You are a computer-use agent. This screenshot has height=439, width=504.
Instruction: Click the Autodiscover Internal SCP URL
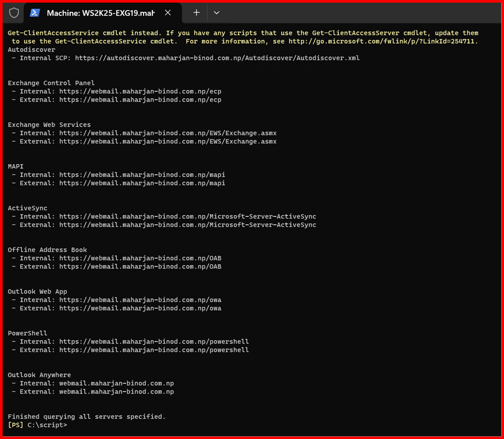point(217,58)
